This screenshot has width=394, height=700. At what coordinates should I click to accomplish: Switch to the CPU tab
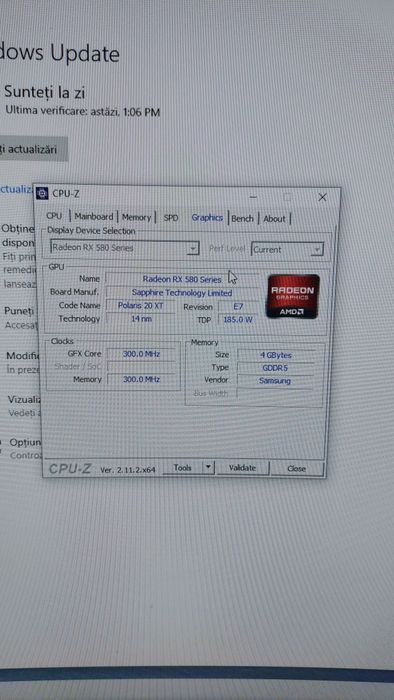point(54,216)
